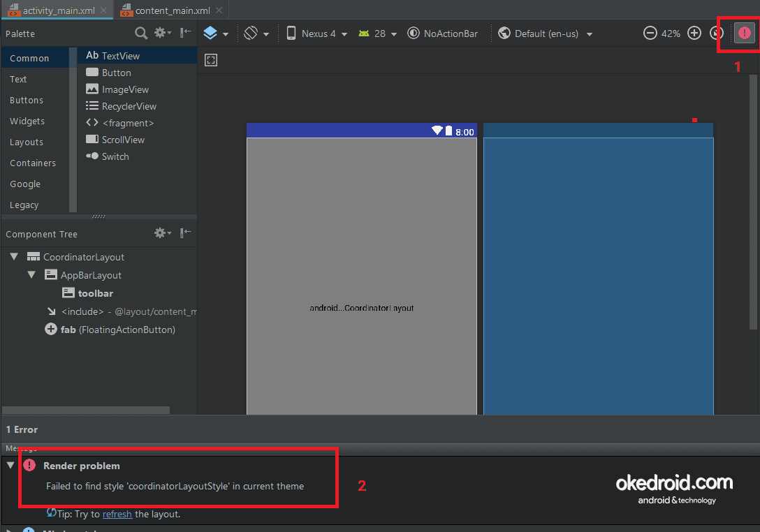Click the red error warnings icon

(745, 33)
